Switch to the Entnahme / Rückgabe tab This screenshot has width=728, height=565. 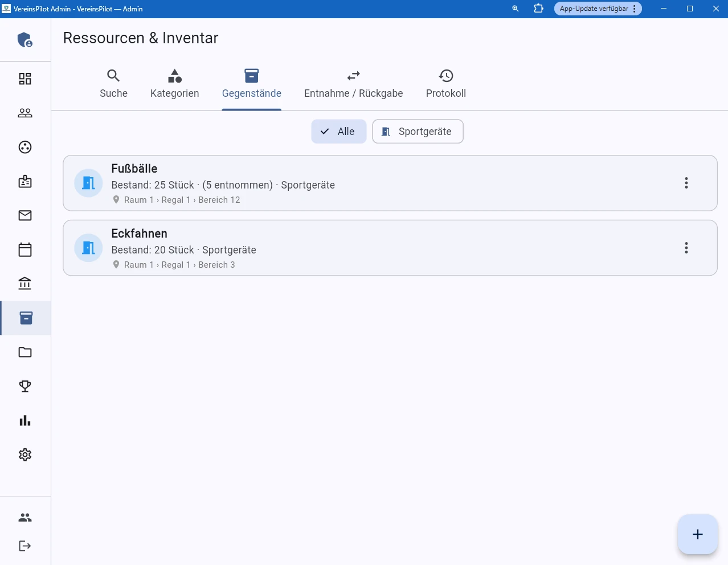point(353,84)
